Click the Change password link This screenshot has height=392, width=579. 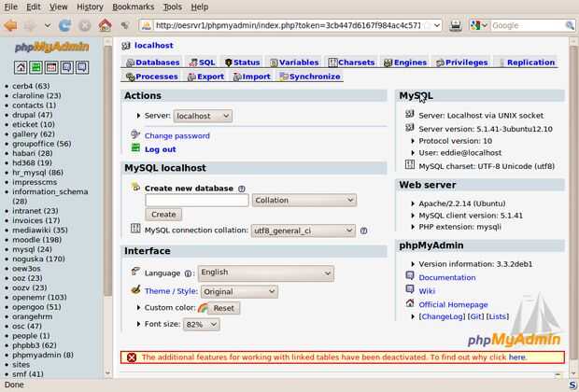click(177, 136)
